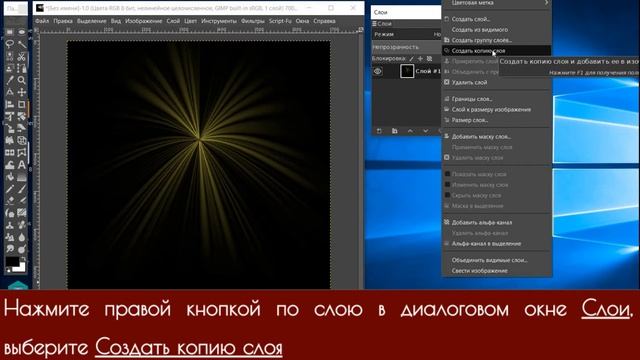The width and height of the screenshot is (640, 360).
Task: Raise layer with up arrow in Layers panel
Action: point(410,131)
